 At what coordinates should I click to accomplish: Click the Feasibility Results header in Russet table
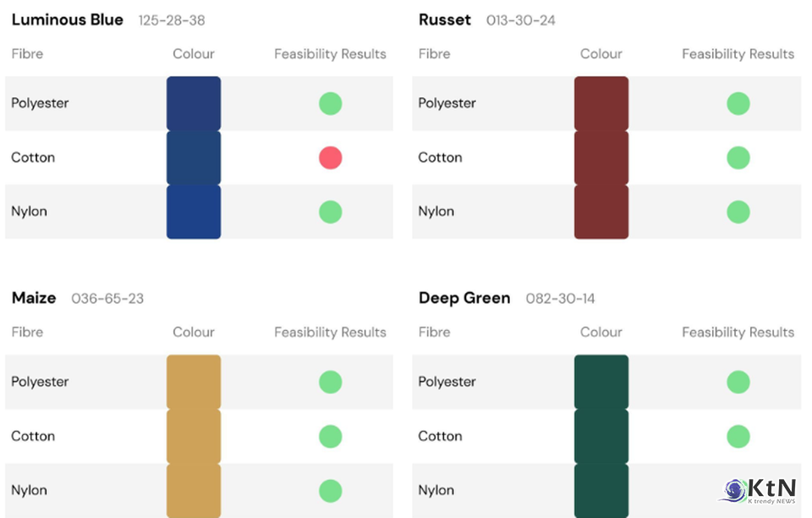(738, 54)
